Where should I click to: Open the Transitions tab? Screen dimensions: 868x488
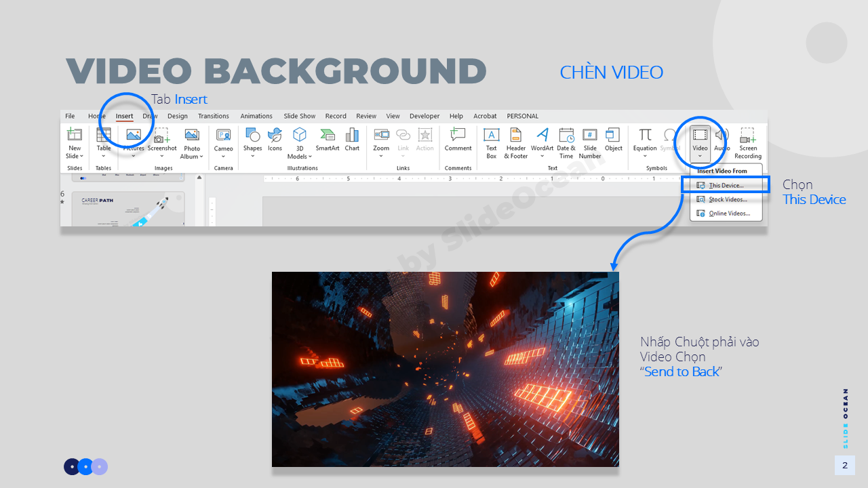click(x=214, y=116)
